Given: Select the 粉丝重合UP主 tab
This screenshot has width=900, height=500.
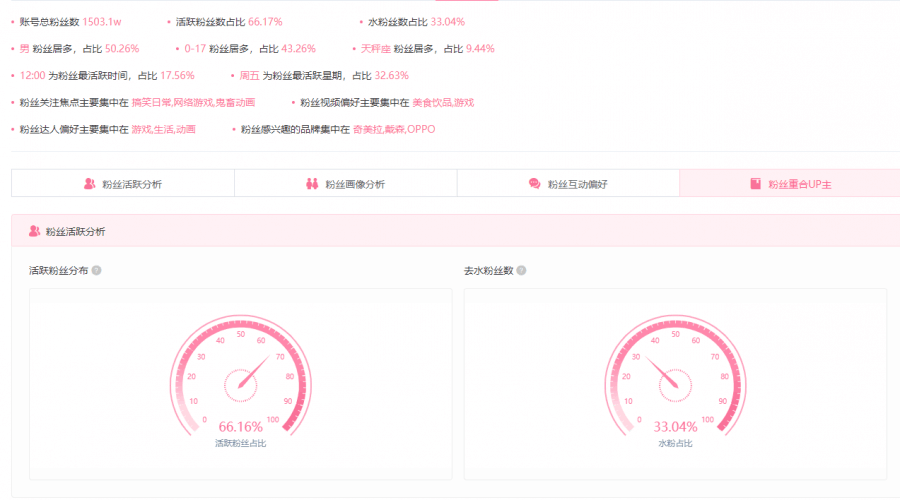Looking at the screenshot, I should tap(790, 184).
